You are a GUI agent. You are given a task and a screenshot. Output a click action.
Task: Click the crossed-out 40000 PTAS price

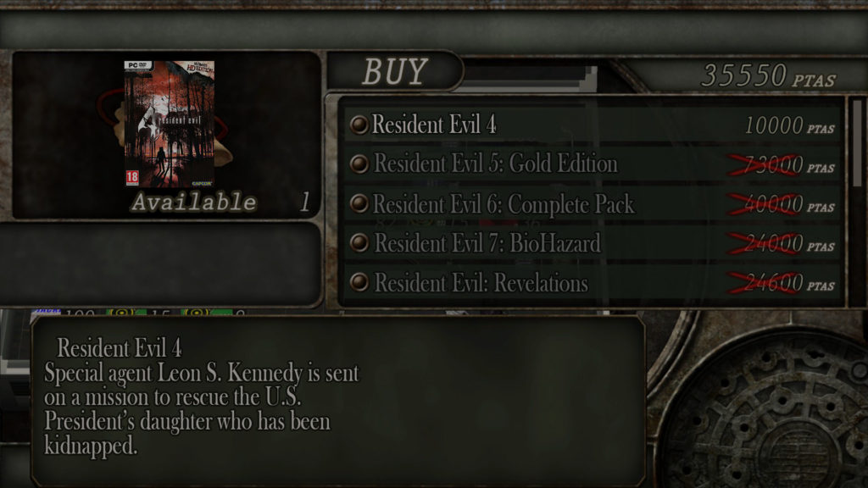coord(781,205)
